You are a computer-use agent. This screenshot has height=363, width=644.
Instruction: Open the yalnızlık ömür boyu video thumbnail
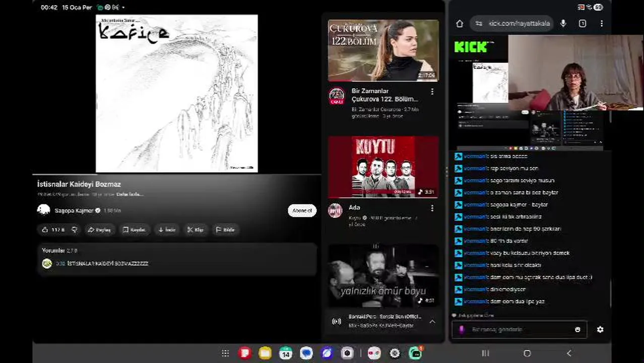coord(383,276)
